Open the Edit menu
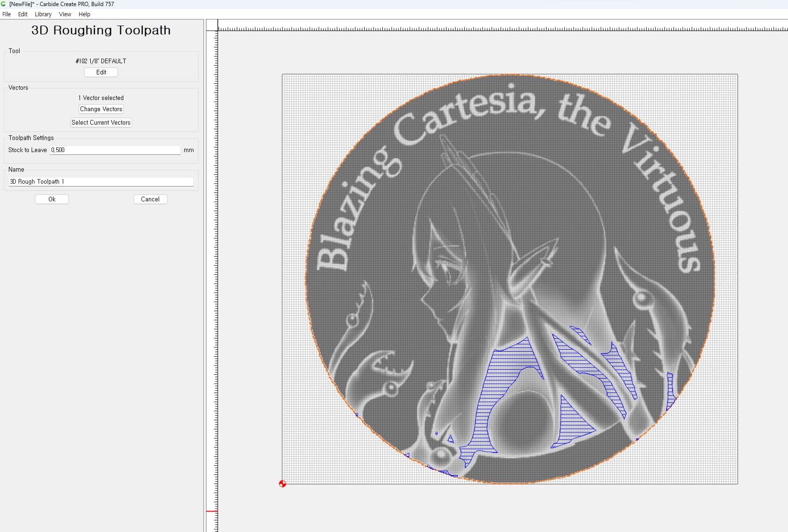788x532 pixels. point(22,14)
